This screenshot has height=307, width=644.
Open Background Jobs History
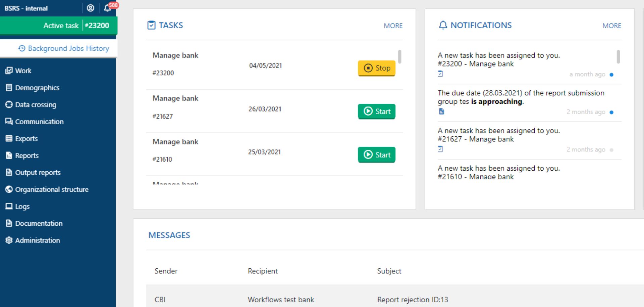pyautogui.click(x=64, y=48)
